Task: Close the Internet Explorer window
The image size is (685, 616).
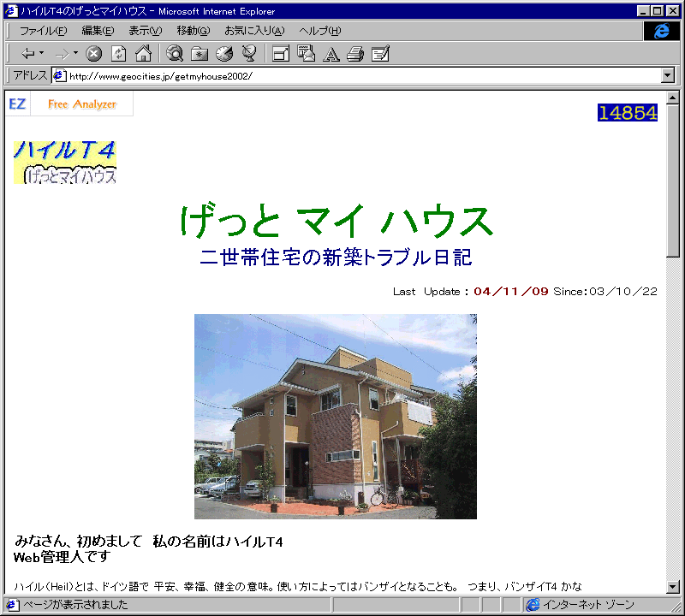Action: (x=673, y=11)
